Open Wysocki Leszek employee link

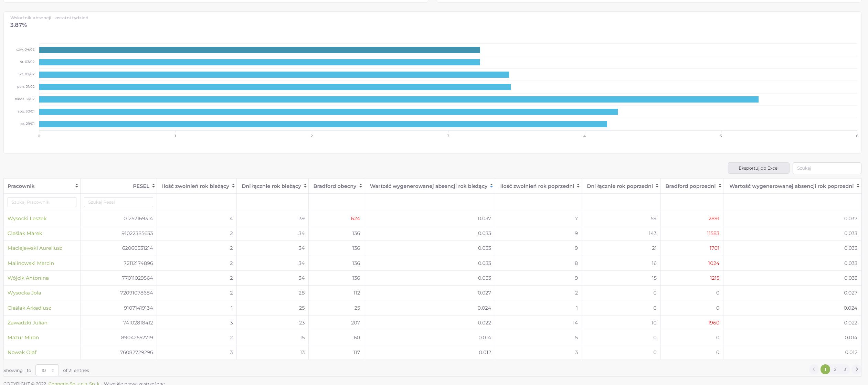(x=27, y=218)
